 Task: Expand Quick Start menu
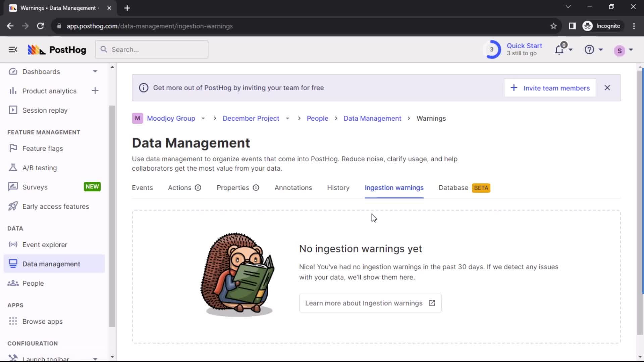point(514,49)
